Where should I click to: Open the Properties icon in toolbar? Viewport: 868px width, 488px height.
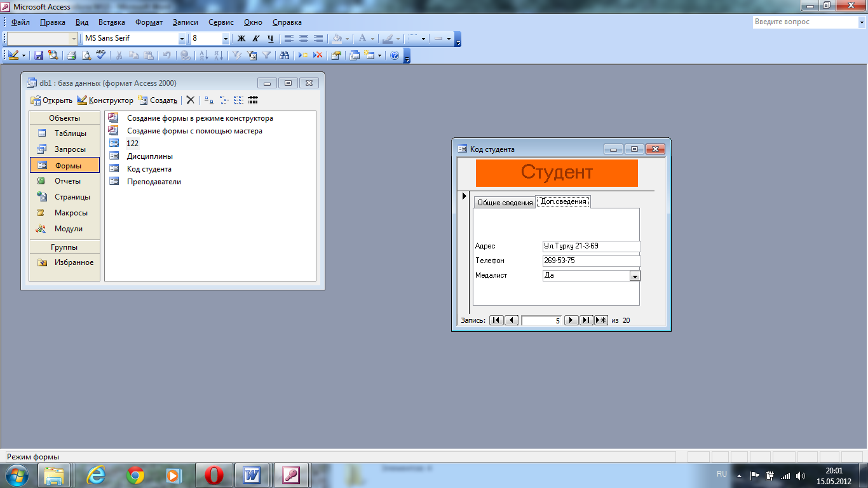tap(336, 55)
